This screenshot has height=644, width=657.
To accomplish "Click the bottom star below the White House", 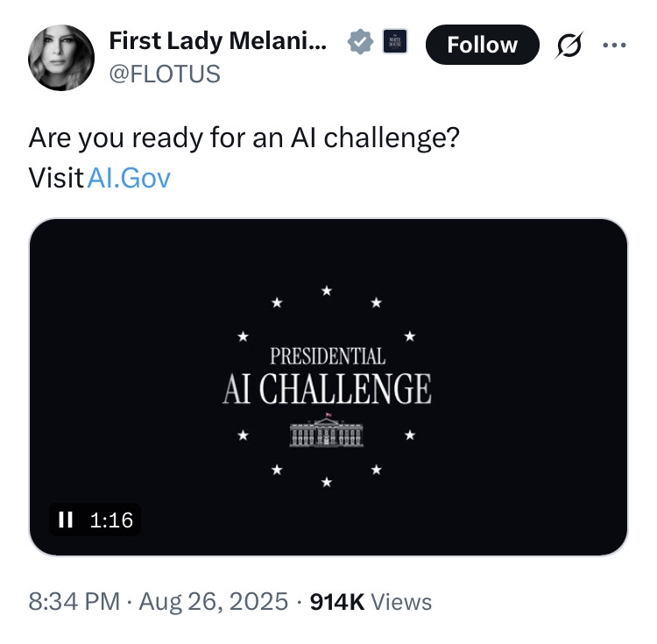I will tap(327, 482).
